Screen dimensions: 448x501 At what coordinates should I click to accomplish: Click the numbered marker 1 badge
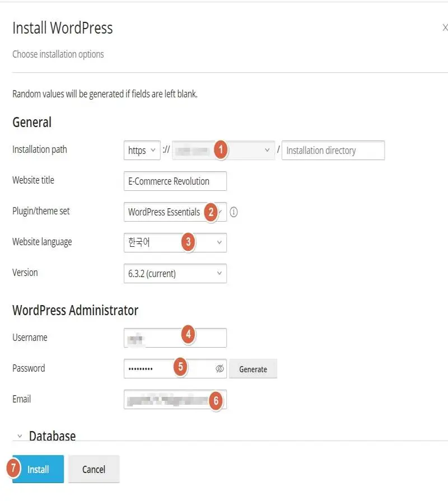pos(221,149)
